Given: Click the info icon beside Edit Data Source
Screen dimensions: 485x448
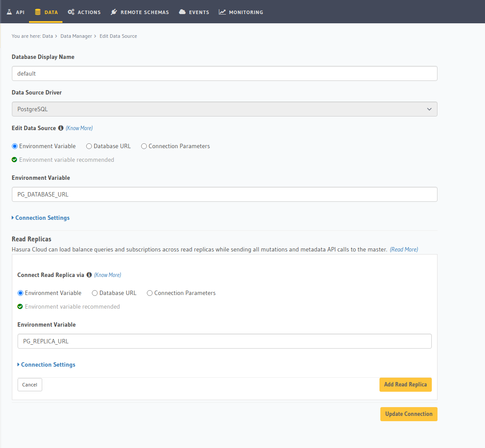Looking at the screenshot, I should (x=60, y=128).
